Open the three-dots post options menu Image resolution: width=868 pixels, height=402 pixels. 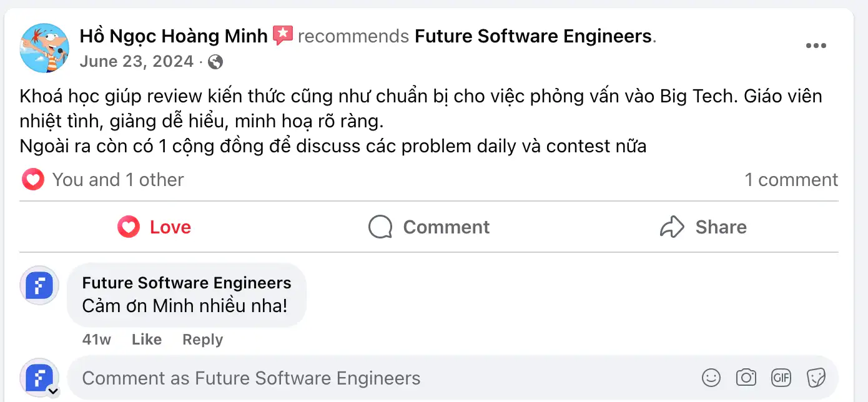click(x=816, y=46)
